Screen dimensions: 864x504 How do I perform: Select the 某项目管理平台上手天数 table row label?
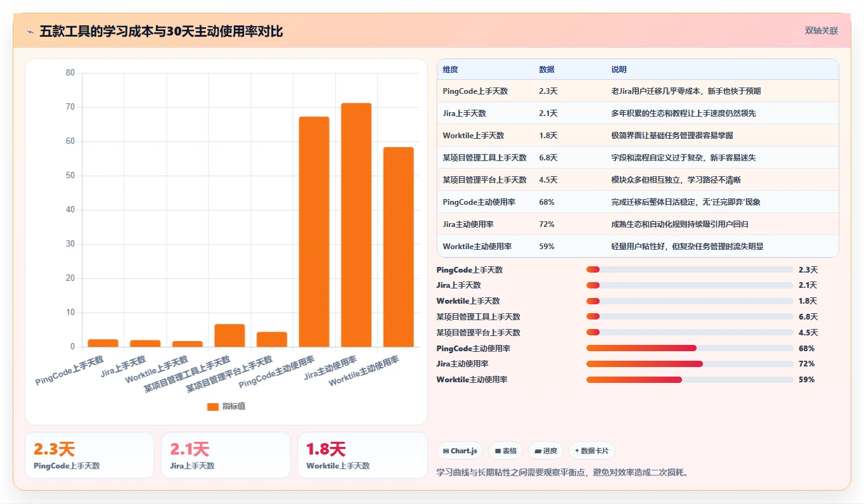(484, 180)
